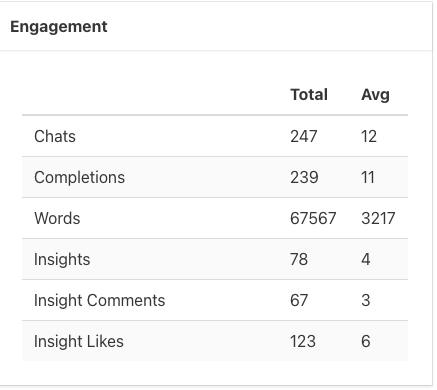Select the Insight Likes row label

(79, 341)
